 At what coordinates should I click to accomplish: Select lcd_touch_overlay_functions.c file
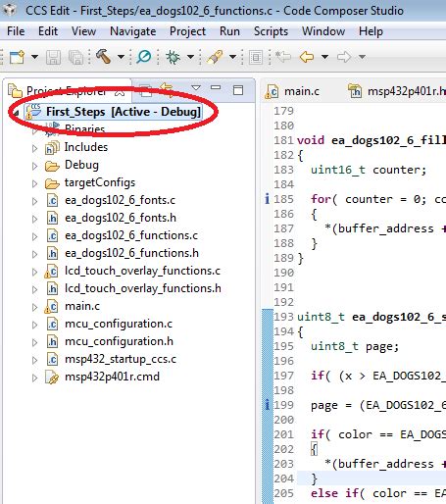coord(142,271)
